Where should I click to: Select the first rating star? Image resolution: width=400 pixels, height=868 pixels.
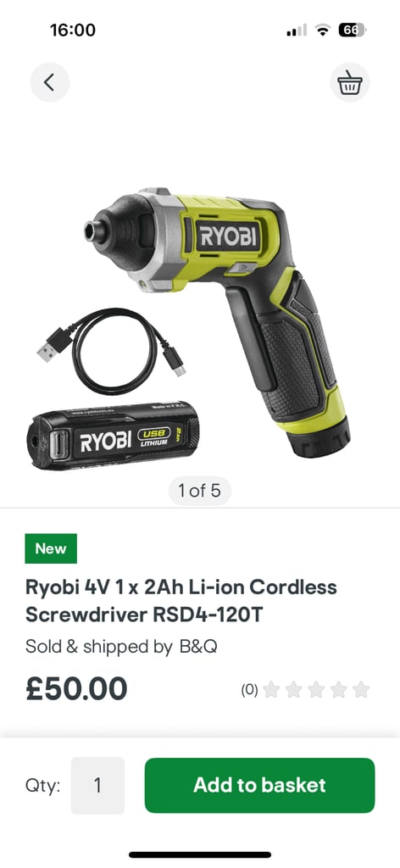click(270, 689)
